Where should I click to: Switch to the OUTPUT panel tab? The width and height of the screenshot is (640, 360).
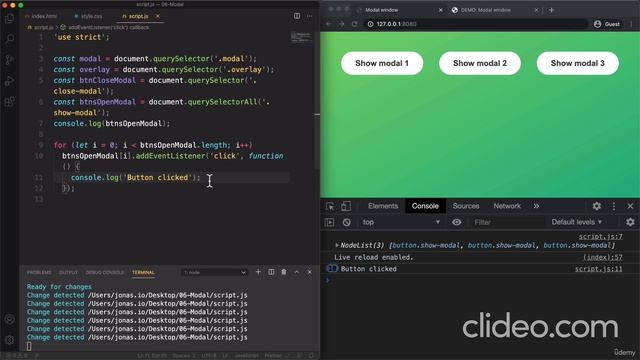tap(68, 272)
